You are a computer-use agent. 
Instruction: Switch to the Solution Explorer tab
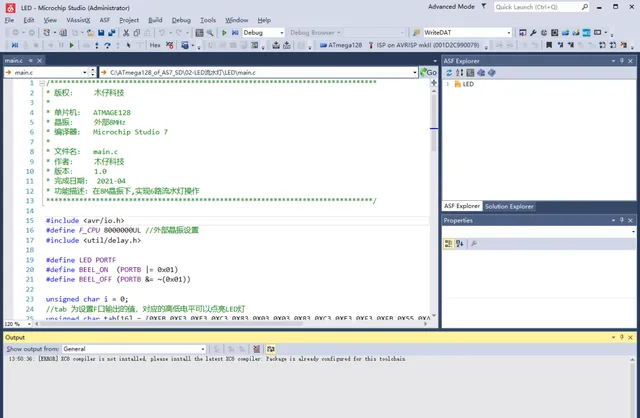[509, 206]
